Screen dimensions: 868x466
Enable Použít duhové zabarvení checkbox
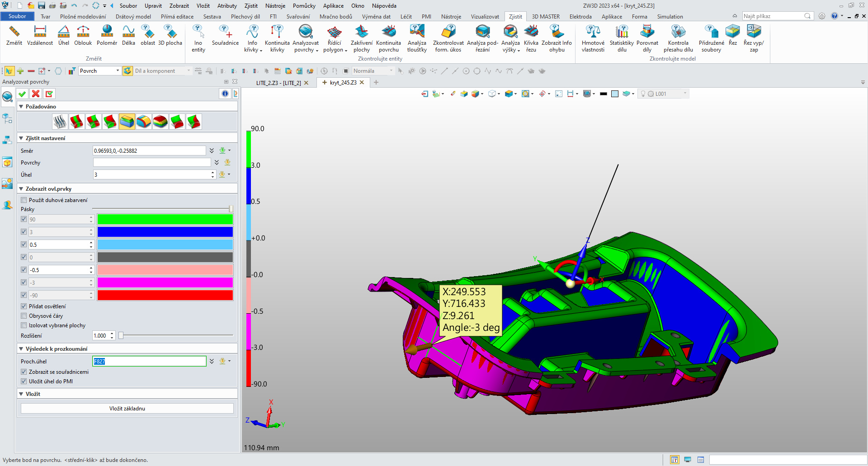click(24, 200)
